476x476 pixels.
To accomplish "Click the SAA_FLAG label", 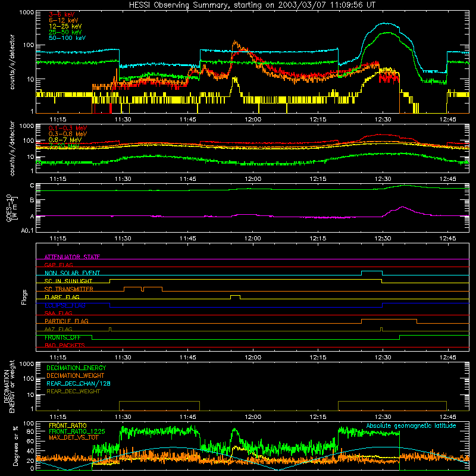I will click(58, 313).
